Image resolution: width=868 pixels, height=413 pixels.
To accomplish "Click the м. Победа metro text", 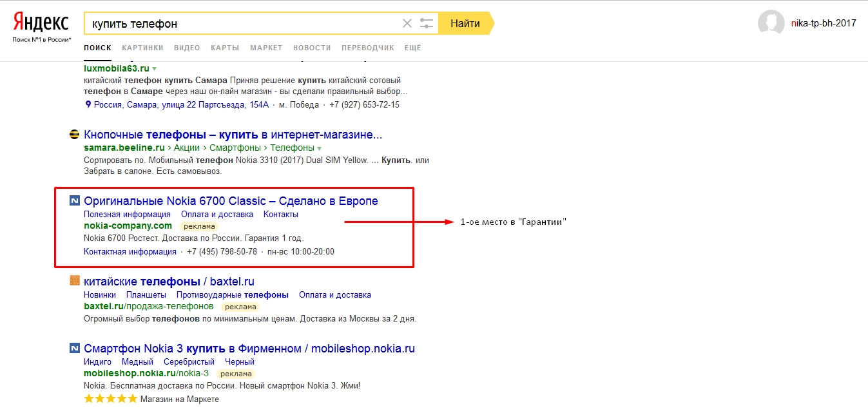I will tap(299, 105).
